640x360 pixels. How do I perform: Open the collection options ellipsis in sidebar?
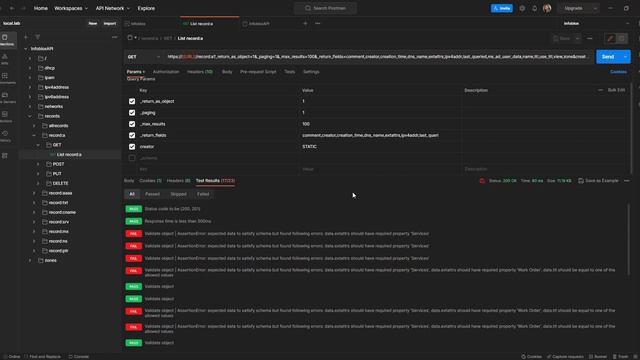click(x=114, y=37)
